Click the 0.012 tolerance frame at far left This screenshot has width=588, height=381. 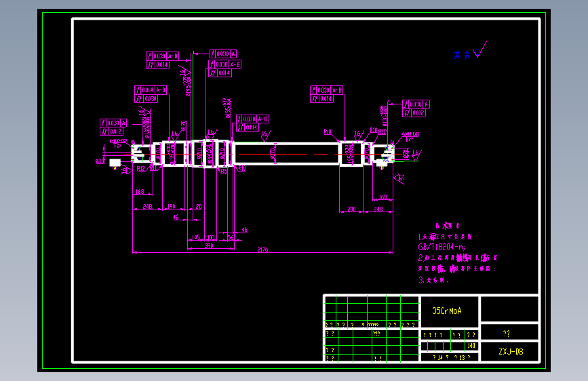tap(111, 132)
